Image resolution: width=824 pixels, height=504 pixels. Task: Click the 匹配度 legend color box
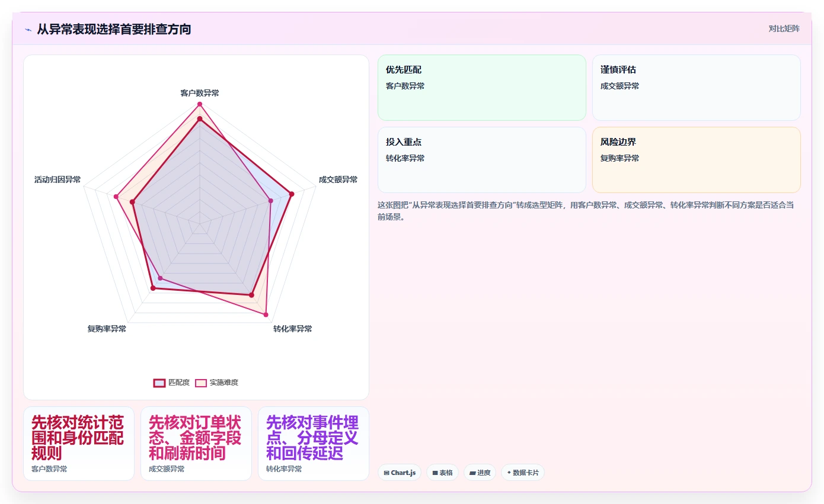pos(159,383)
